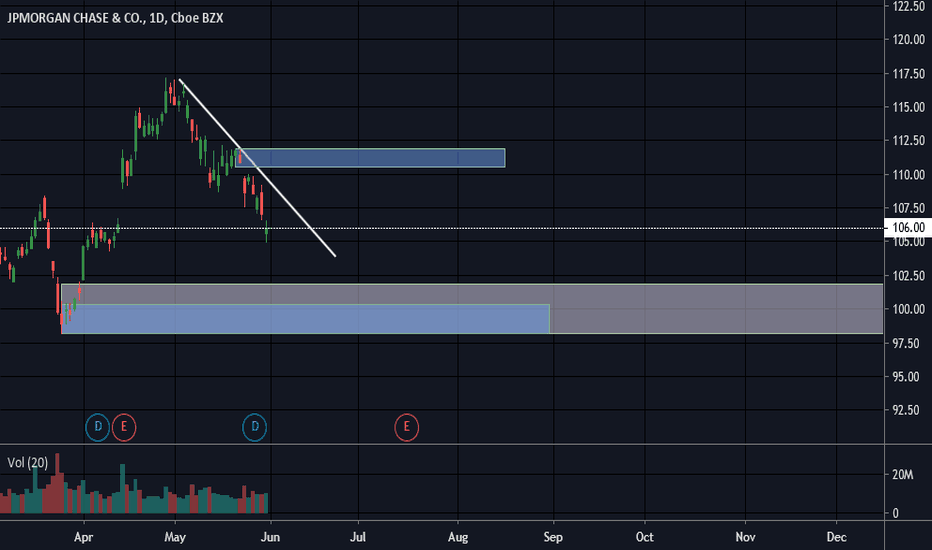Click the 117.50 price axis label
The height and width of the screenshot is (550, 932).
click(x=909, y=74)
